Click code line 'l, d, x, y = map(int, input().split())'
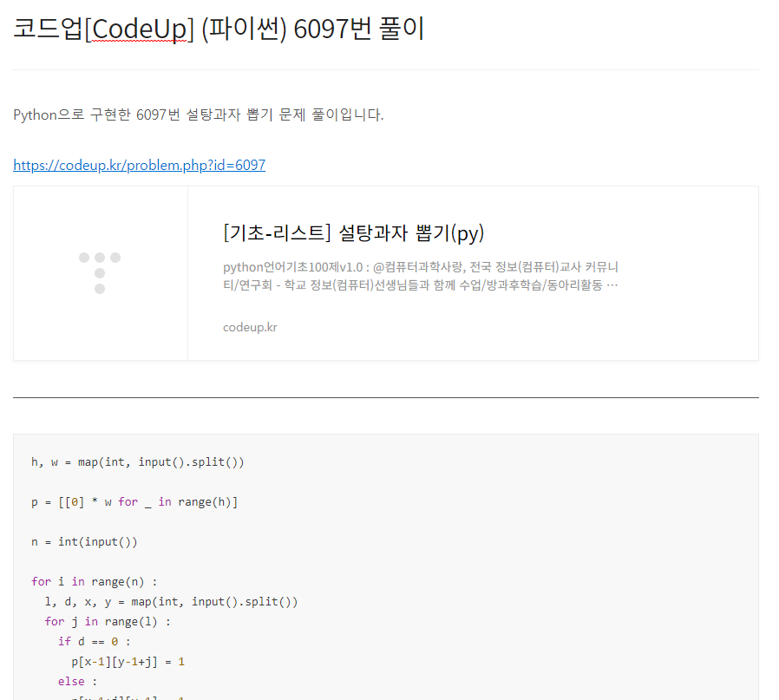 (171, 602)
